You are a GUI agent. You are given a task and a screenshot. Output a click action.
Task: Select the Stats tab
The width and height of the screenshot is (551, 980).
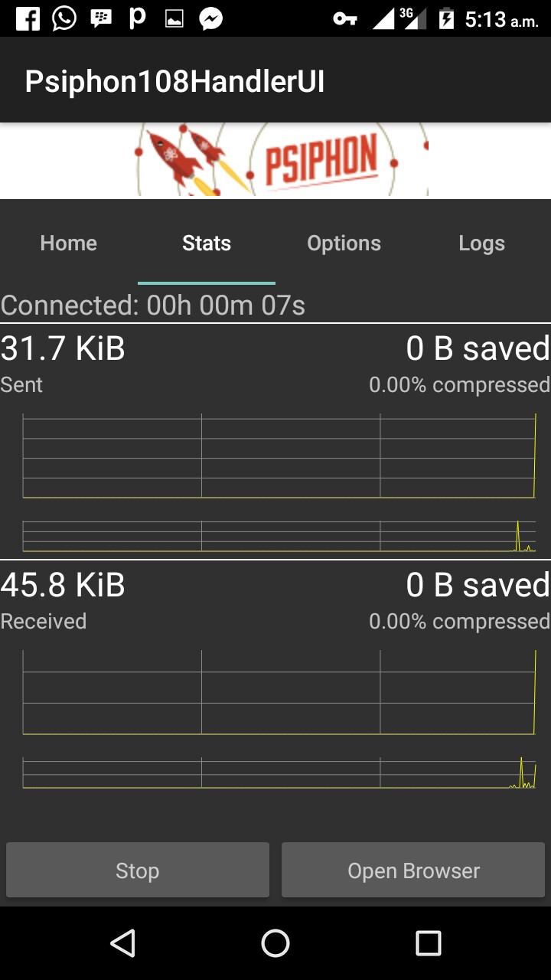coord(207,243)
